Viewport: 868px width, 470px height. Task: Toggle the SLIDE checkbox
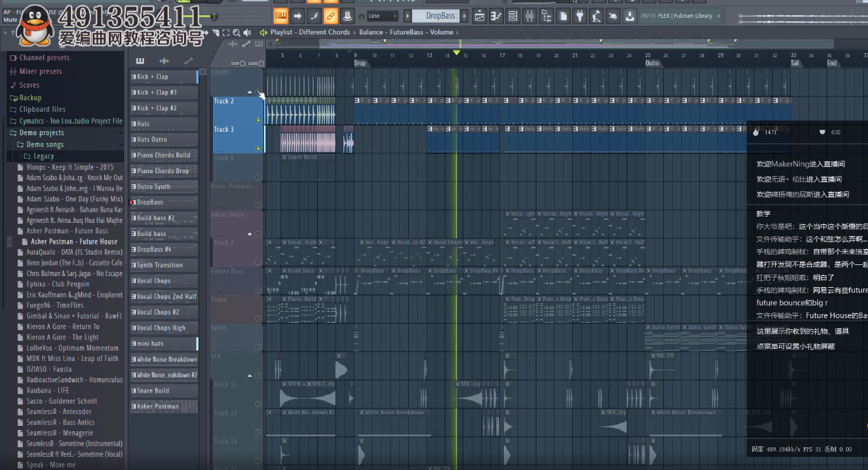(x=261, y=63)
